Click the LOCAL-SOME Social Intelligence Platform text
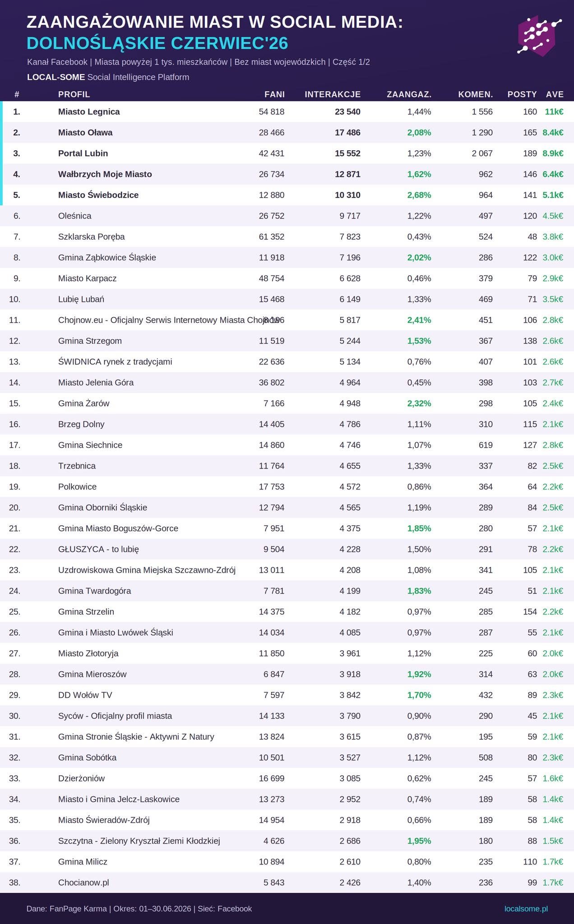Screen dimensions: 574x924 pos(108,77)
